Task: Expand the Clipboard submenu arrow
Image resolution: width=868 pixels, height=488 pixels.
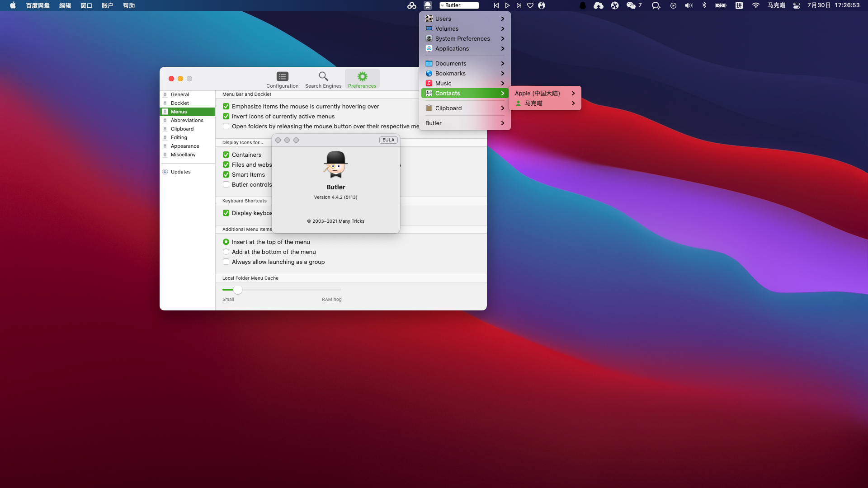Action: pos(503,108)
